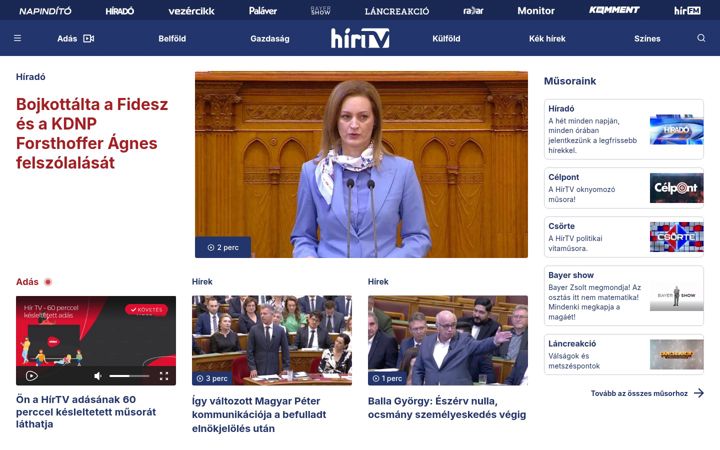Screen dimensions: 720x450
Task: Read Így változott Magyar Péter kommunikációja article
Action: click(259, 415)
